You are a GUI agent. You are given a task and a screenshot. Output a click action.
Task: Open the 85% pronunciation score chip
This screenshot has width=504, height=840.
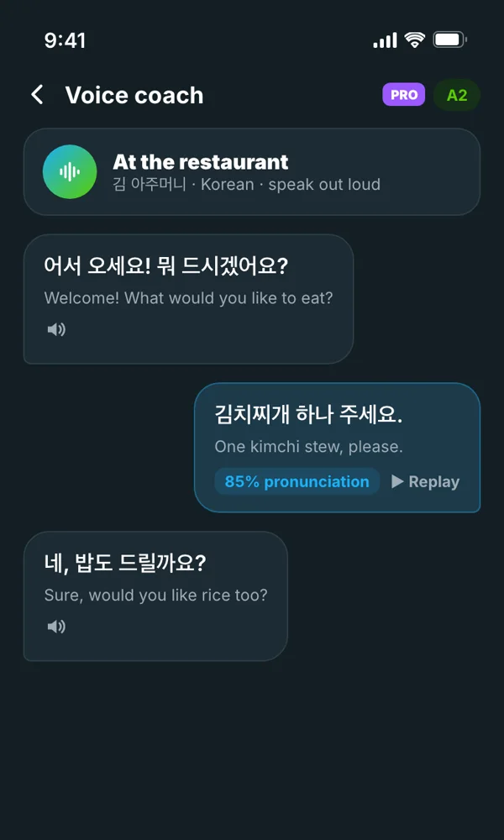point(297,481)
